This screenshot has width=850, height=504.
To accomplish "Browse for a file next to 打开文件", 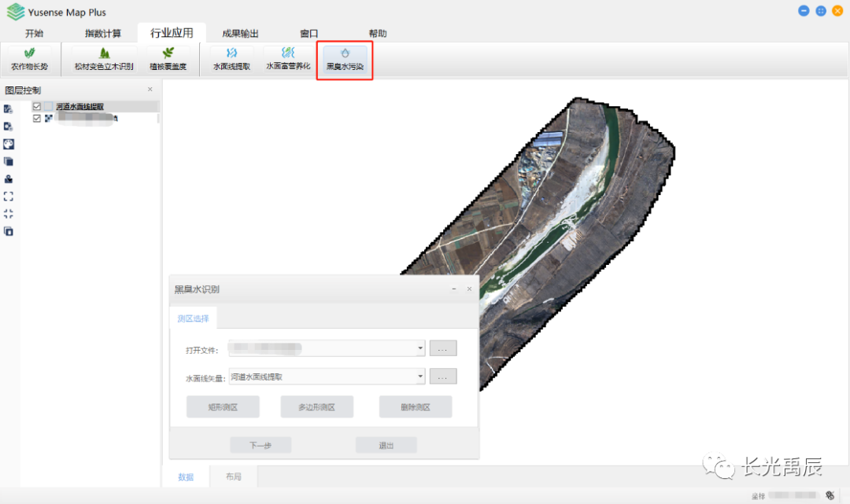I will point(442,348).
